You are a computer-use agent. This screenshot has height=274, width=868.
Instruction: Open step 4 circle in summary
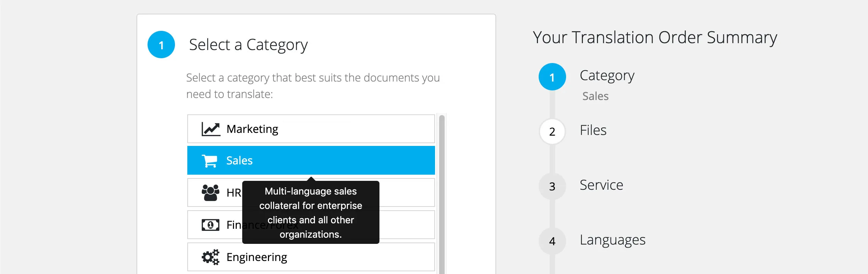[x=552, y=241]
